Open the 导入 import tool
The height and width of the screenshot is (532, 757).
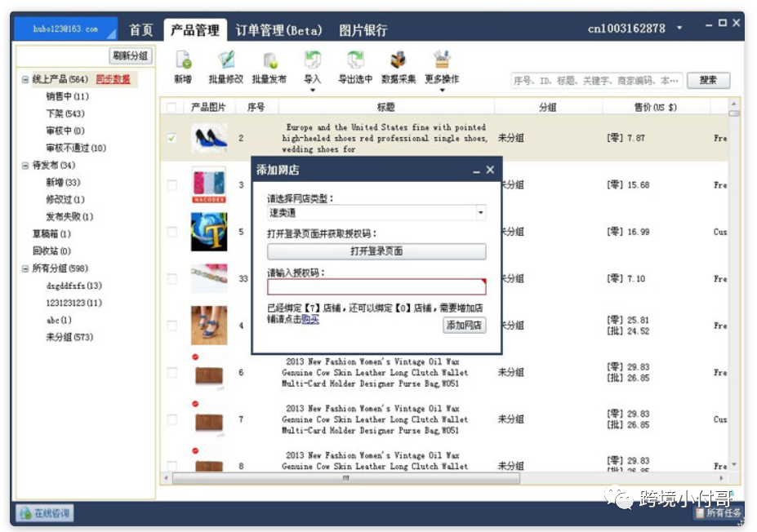coord(313,60)
